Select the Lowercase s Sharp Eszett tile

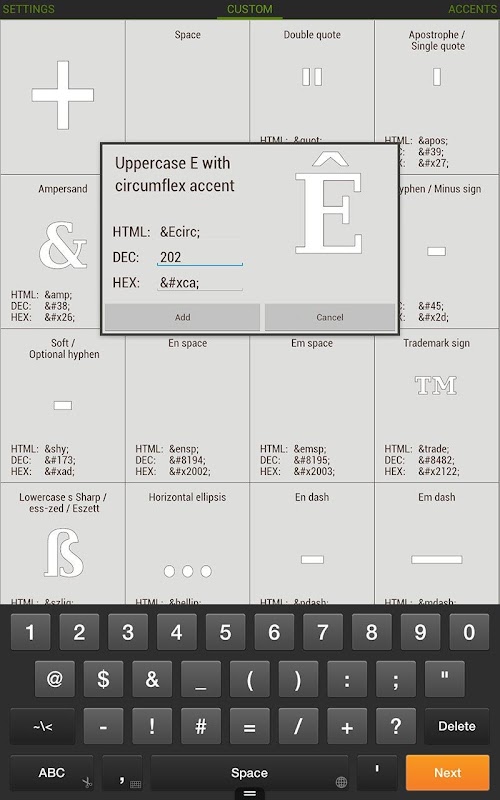click(63, 543)
